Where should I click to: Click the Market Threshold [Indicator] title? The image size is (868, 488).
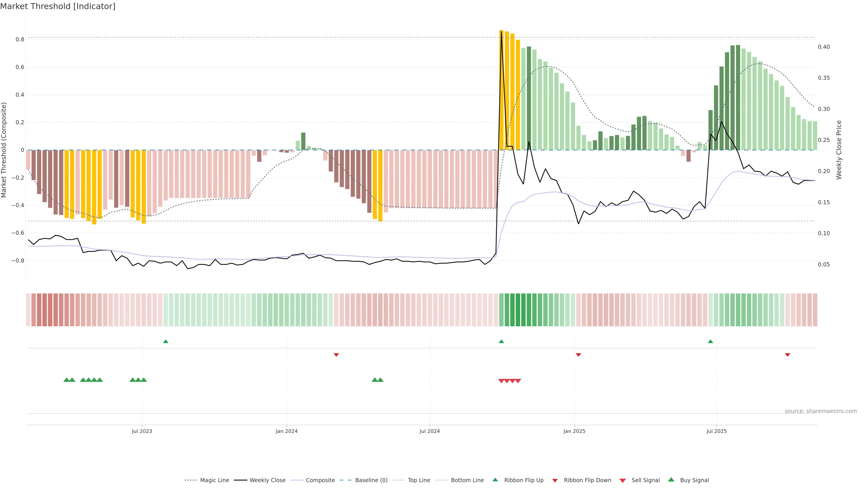click(x=58, y=6)
